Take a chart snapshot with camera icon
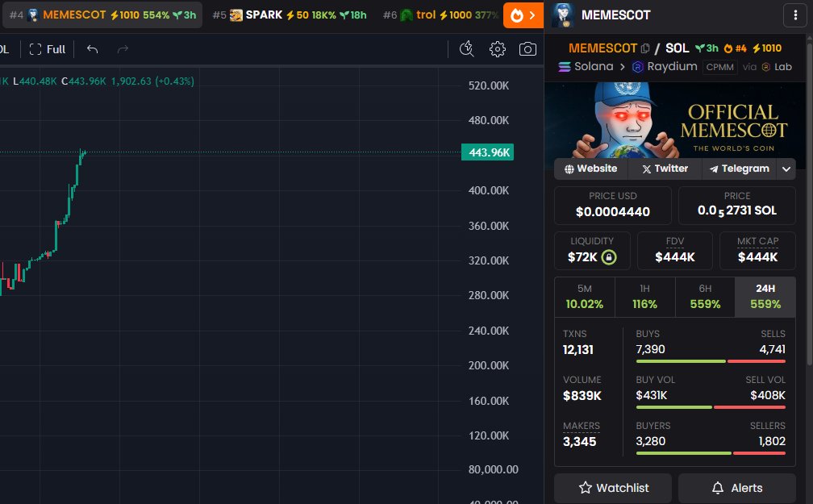 (x=527, y=49)
